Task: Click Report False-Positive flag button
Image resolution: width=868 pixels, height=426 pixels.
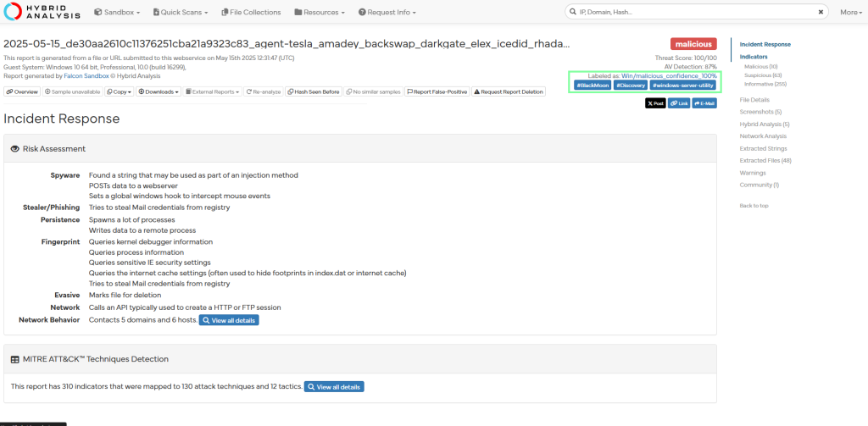Action: pos(437,91)
